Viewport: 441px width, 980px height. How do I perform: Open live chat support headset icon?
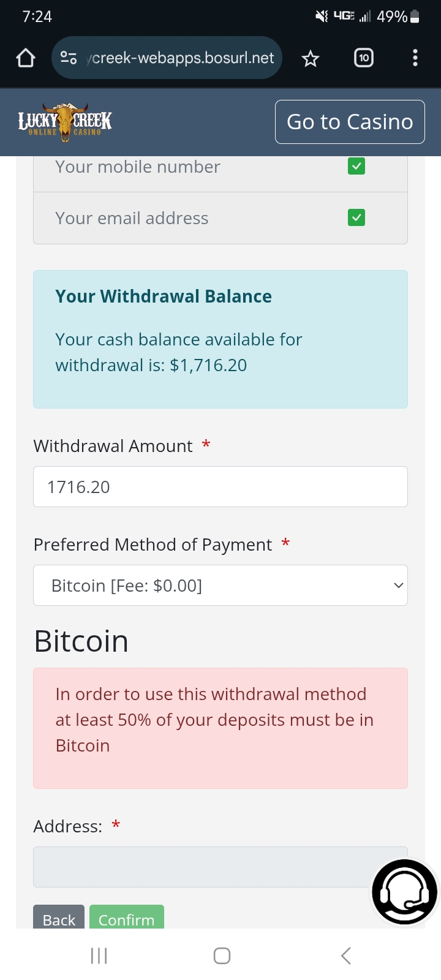[x=404, y=892]
